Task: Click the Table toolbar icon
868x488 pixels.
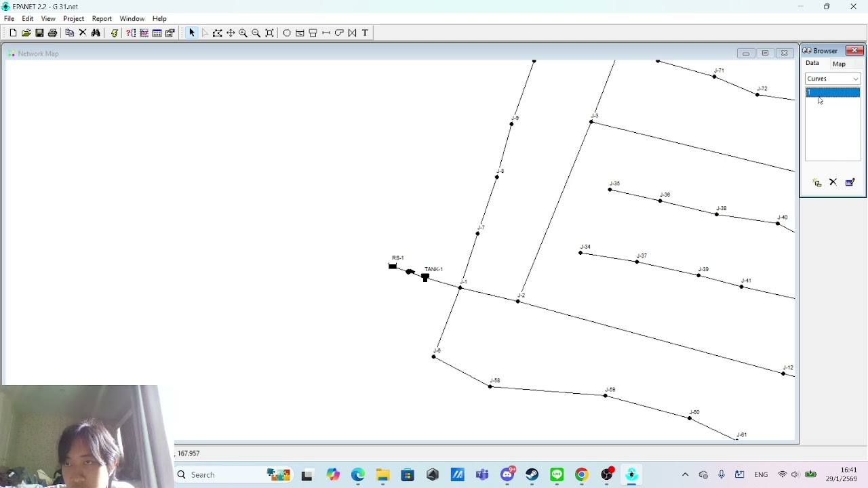Action: (x=157, y=33)
